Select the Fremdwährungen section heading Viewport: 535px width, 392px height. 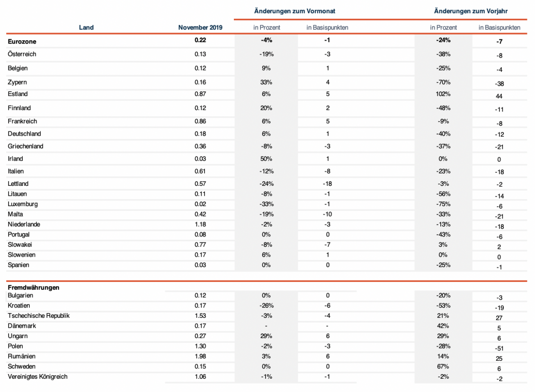(x=34, y=287)
